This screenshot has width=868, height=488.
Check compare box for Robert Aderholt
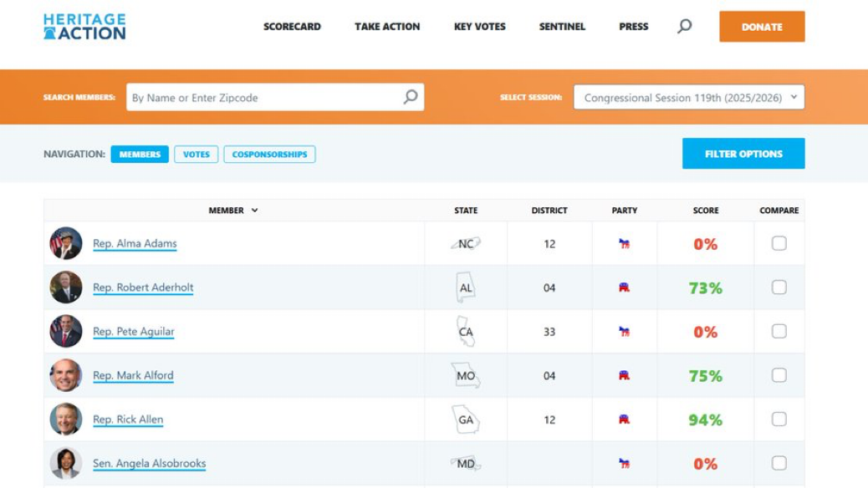pos(779,287)
